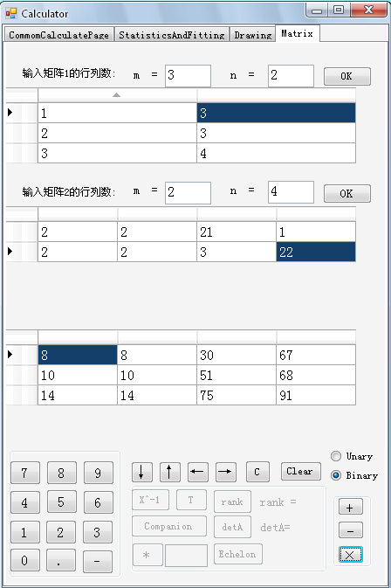
Task: Click the matrix 1 row count field
Action: point(188,76)
